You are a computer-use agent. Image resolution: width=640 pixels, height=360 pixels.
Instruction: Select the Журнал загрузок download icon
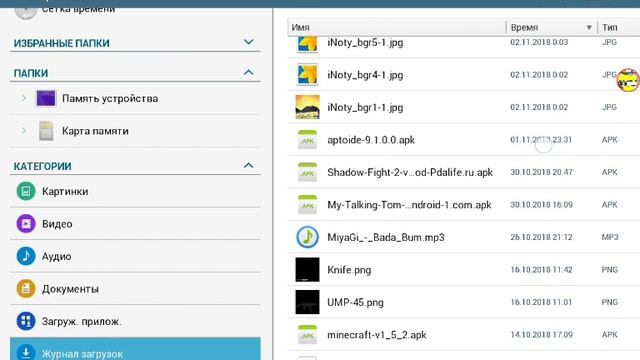(x=26, y=353)
